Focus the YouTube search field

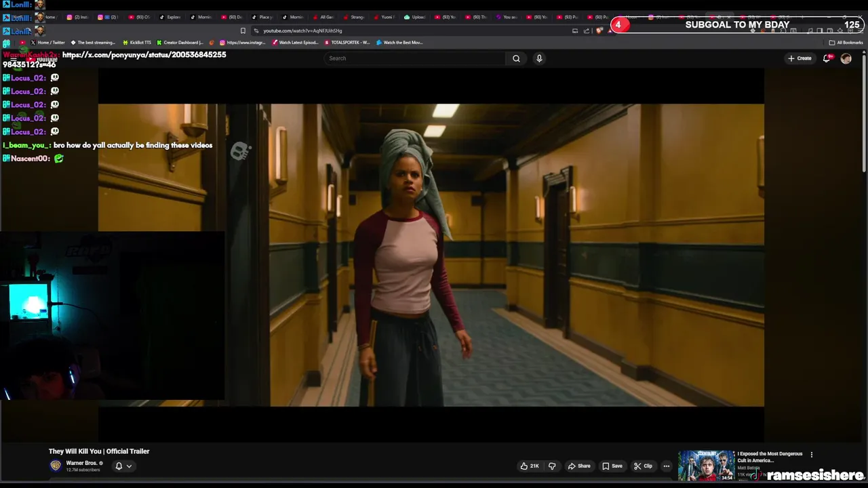415,58
